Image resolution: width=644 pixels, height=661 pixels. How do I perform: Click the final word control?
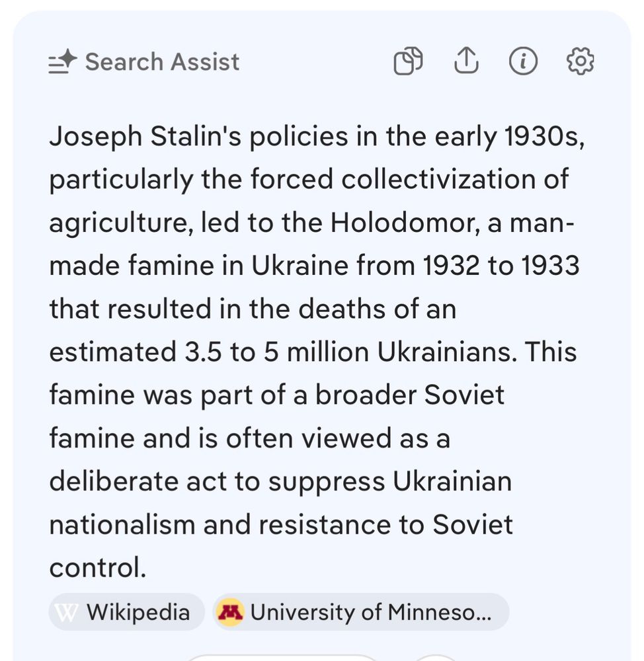coord(98,568)
